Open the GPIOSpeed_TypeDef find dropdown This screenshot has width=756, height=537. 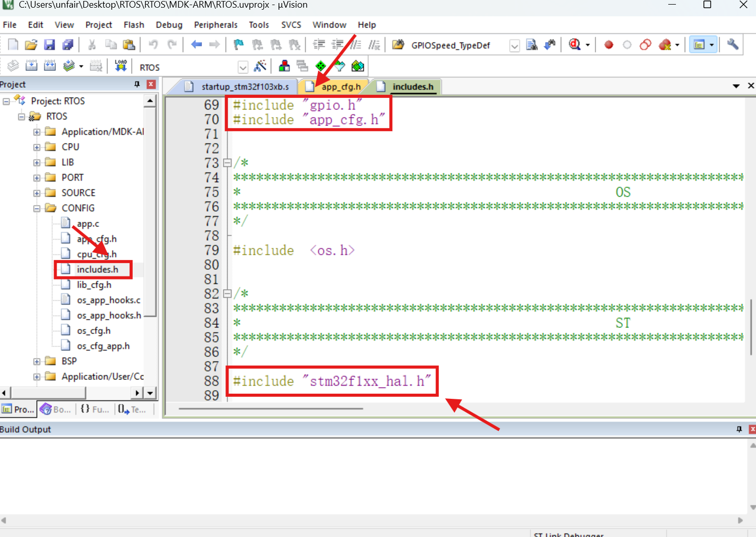coord(515,46)
